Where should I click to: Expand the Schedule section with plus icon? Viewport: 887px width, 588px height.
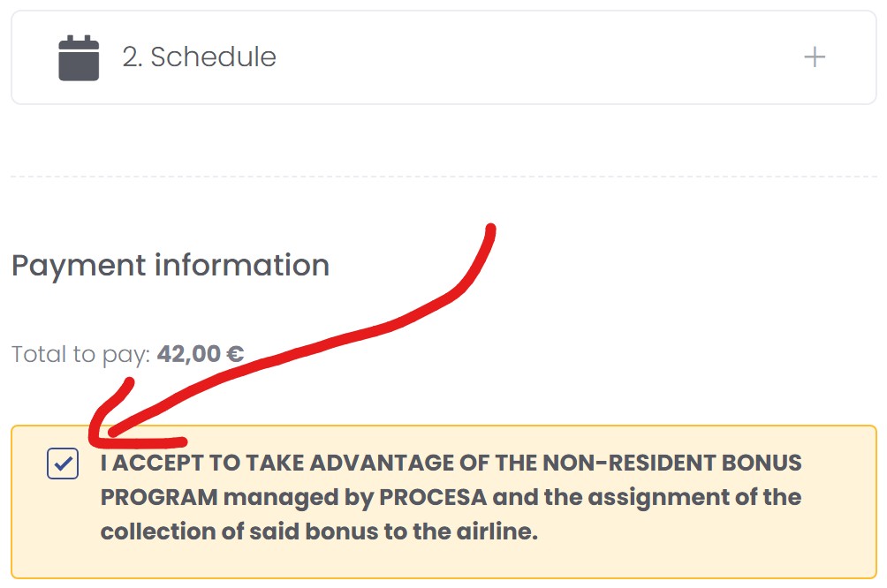(814, 58)
